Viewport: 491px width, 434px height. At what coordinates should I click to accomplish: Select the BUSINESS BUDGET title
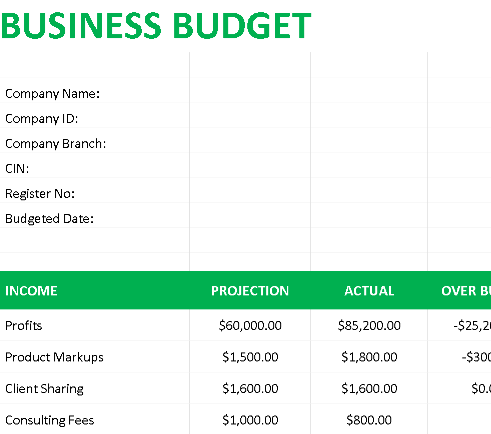coord(156,25)
